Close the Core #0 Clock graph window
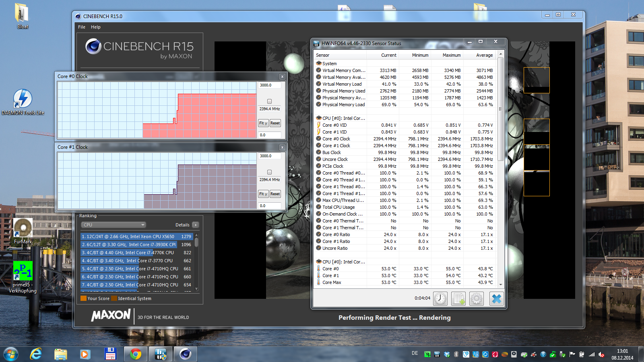Image resolution: width=644 pixels, height=362 pixels. 282,76
